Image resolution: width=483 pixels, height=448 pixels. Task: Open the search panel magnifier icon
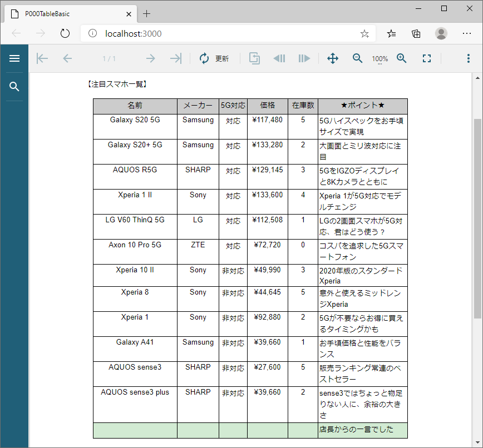click(14, 87)
